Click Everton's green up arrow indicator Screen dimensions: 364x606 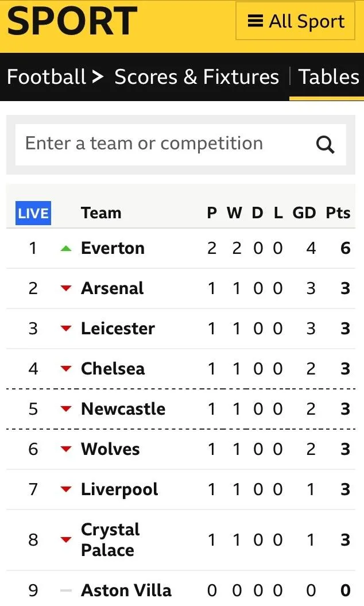67,249
